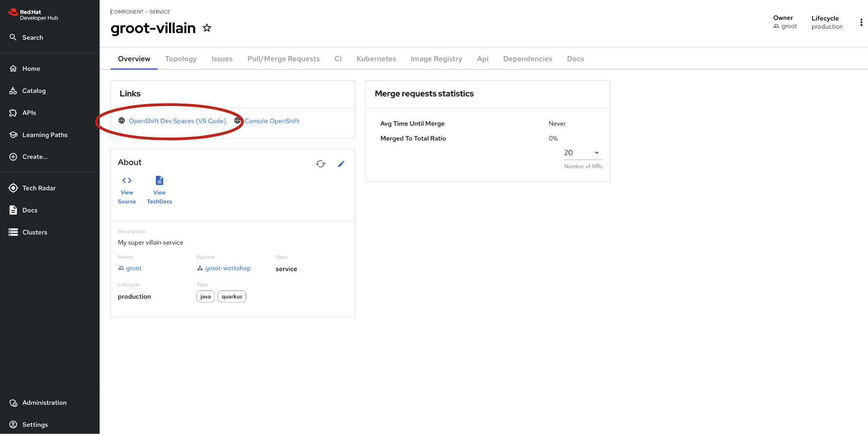Switch to the Kubernetes tab

tap(376, 59)
